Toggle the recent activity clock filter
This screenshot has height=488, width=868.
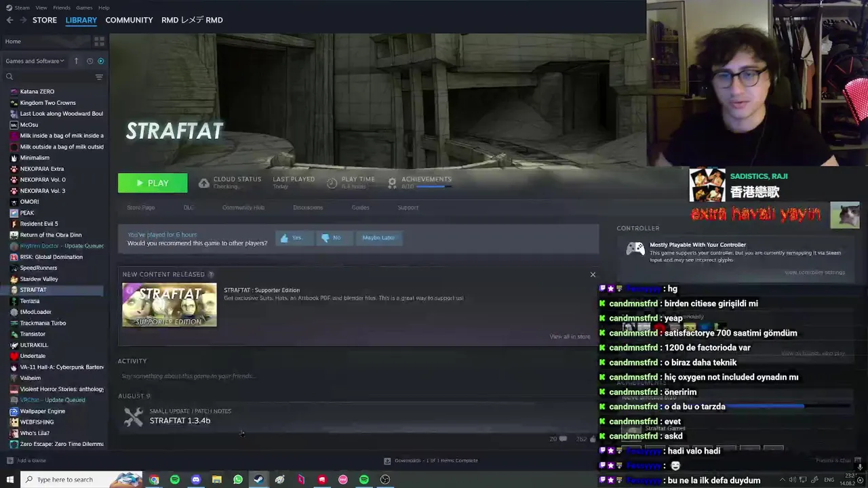pyautogui.click(x=90, y=61)
